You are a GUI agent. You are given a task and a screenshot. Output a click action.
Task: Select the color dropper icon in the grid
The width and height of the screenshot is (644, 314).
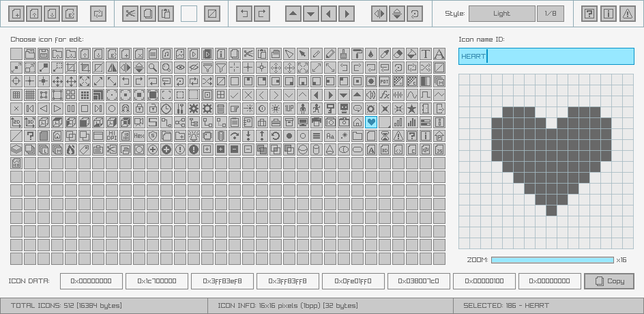385,54
